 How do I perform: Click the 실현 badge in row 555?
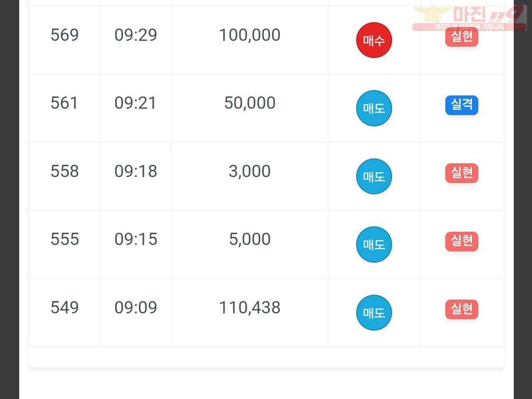pyautogui.click(x=462, y=242)
